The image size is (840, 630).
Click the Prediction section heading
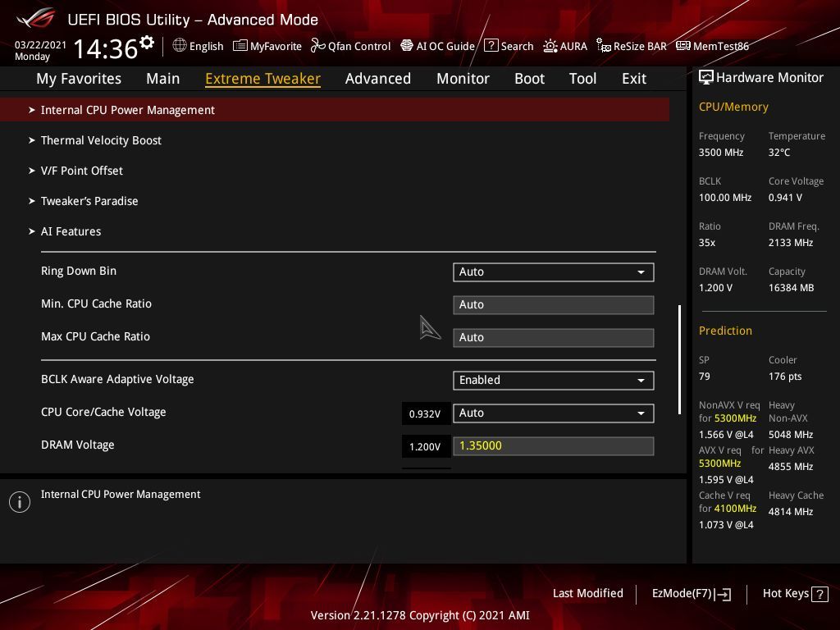(725, 331)
